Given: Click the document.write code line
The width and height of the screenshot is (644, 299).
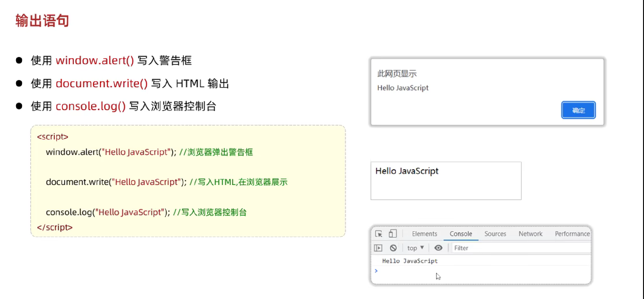Looking at the screenshot, I should [167, 182].
